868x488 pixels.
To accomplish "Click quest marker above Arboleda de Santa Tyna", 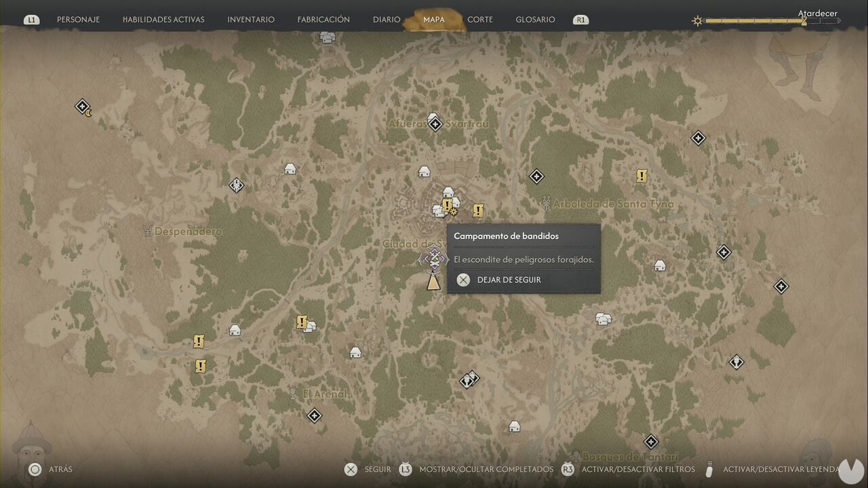I will click(642, 176).
